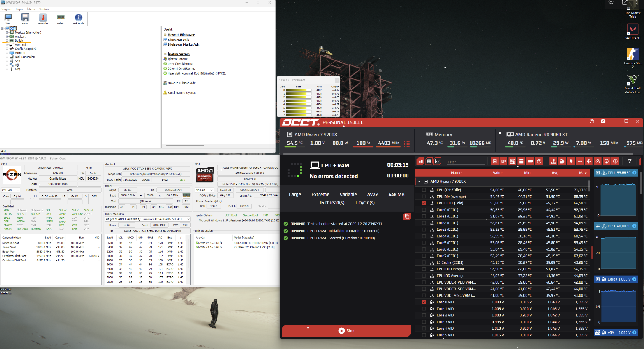Open the VALORANT desktop shortcut

pos(633,31)
